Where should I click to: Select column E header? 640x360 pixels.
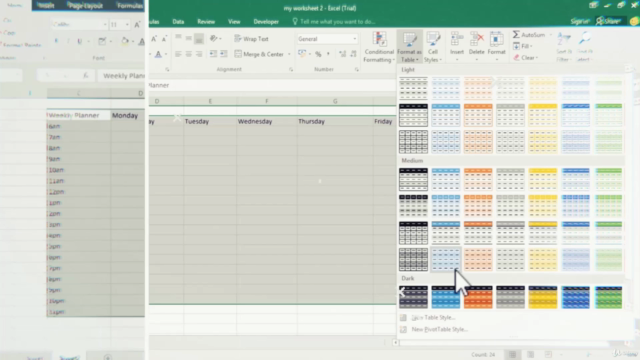pyautogui.click(x=210, y=101)
